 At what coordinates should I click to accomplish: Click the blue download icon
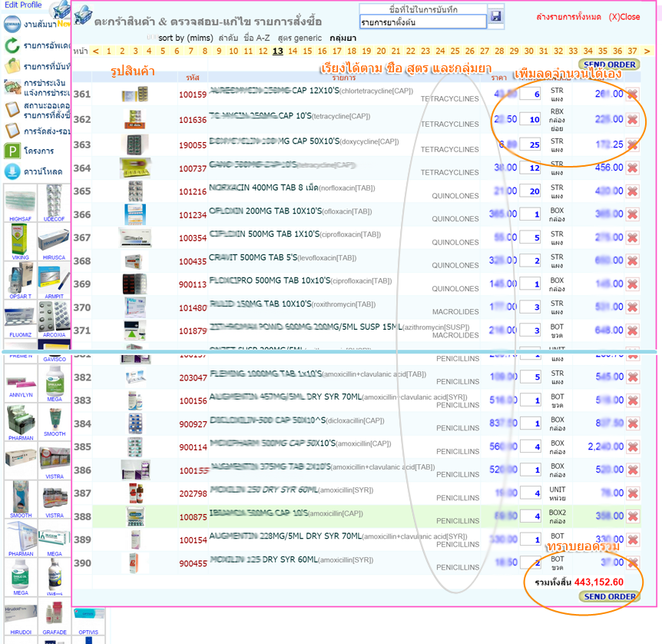coord(12,171)
